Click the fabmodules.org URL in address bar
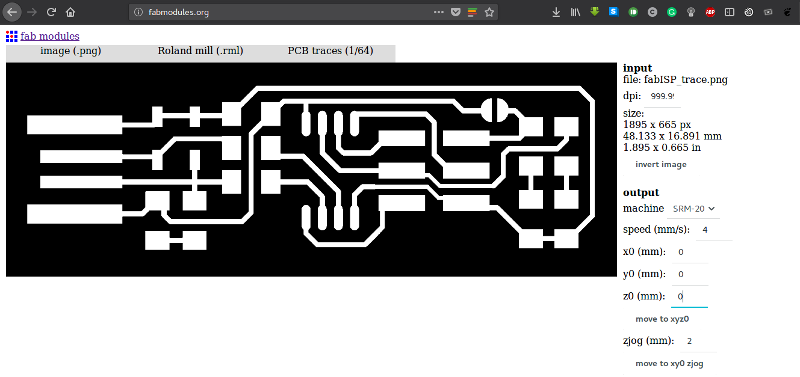The height and width of the screenshot is (377, 800). 179,12
